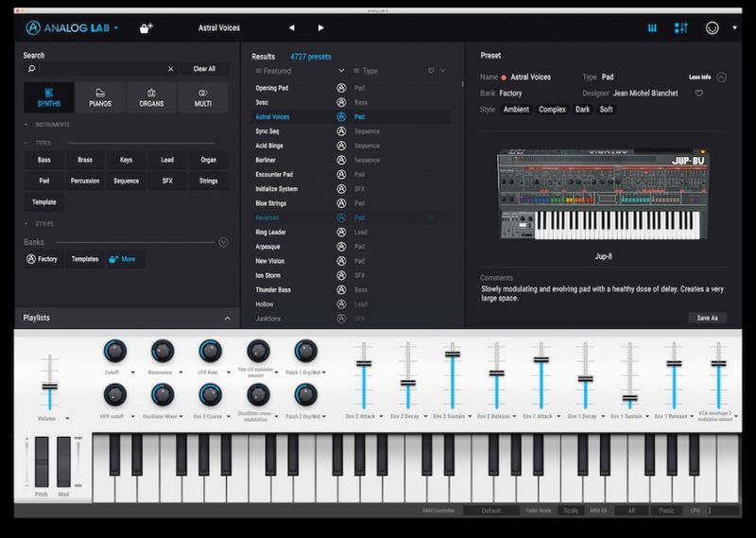Switch to the ORGANS category tab

coord(151,97)
